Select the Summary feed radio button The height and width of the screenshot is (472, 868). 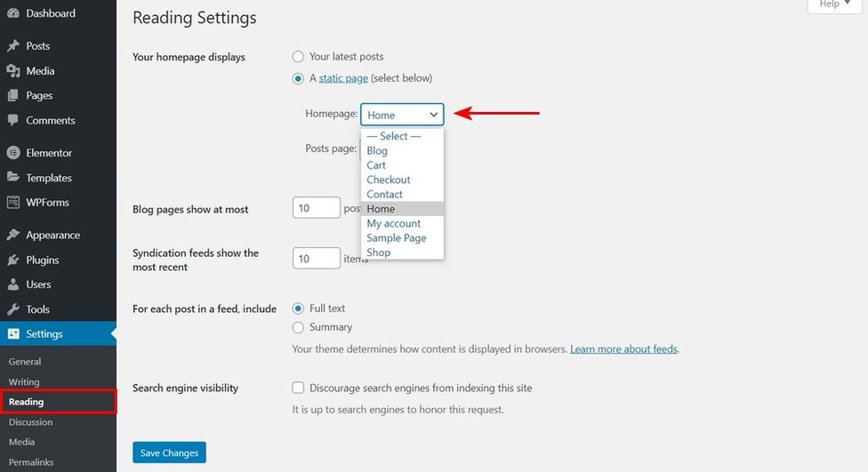(298, 328)
